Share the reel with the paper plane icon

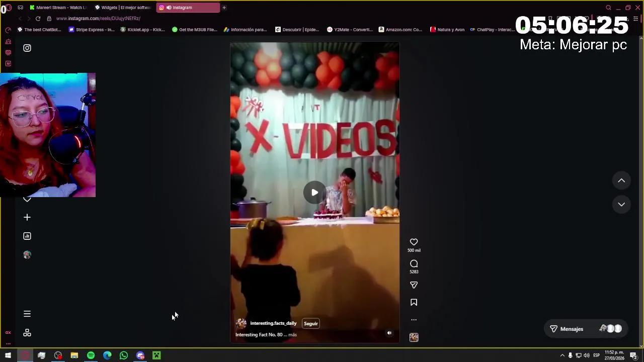point(414,285)
